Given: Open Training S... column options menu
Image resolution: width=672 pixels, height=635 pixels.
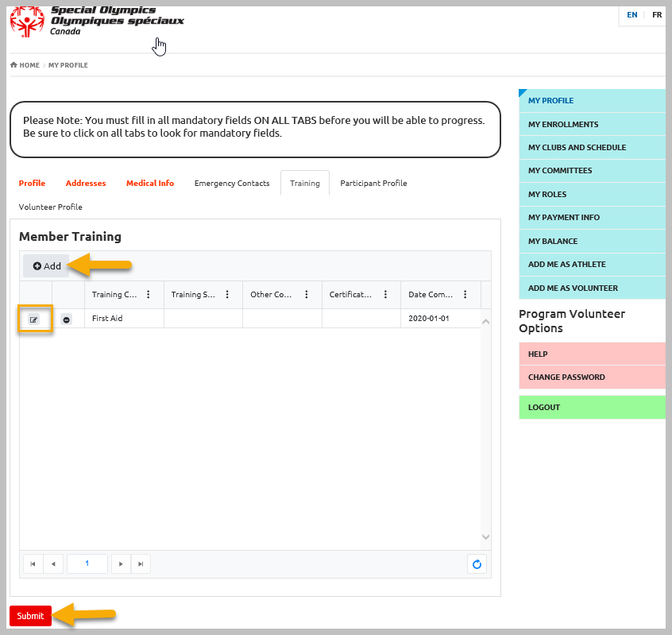Looking at the screenshot, I should click(x=227, y=294).
